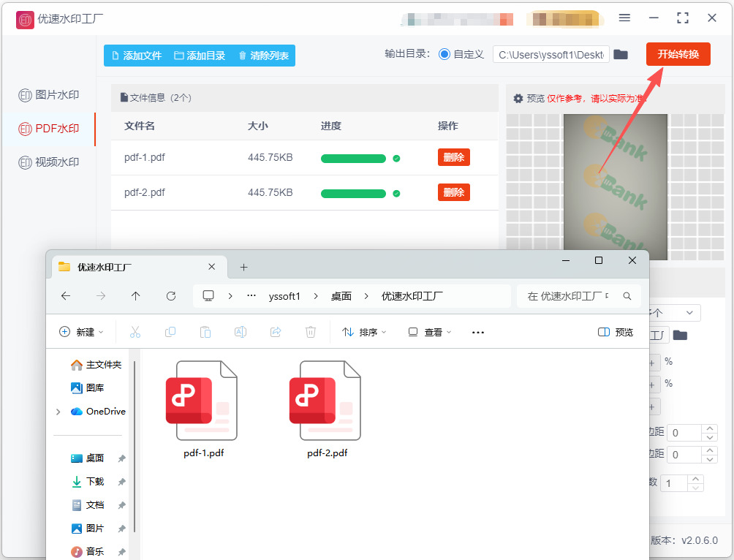734x560 pixels.
Task: Click 添加文件 add file button
Action: coord(137,56)
